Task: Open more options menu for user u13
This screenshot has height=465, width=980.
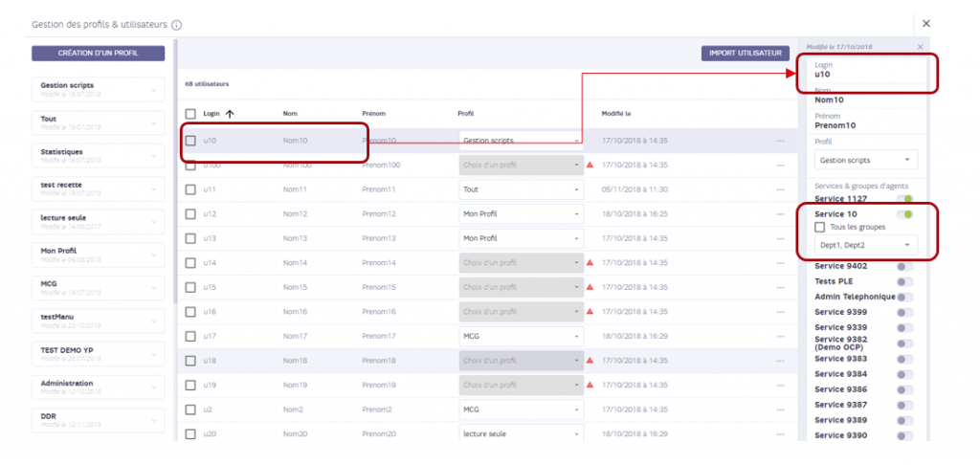Action: click(780, 239)
